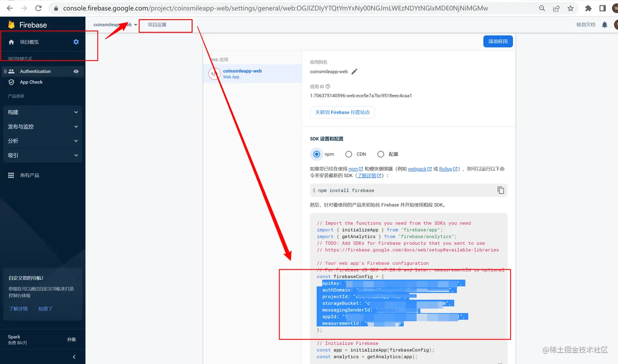Viewport: 618px width, 364px height.
Task: Click 关联到 Firebase 托管站点 button
Action: [x=343, y=112]
